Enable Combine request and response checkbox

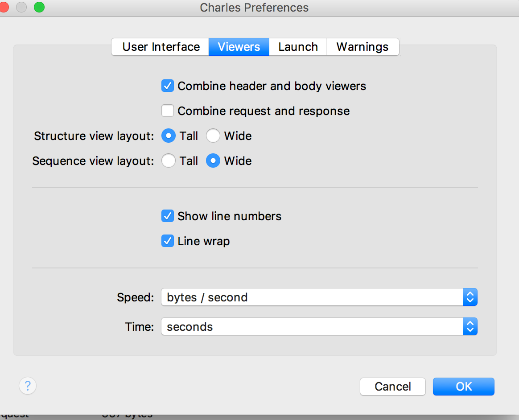[x=168, y=111]
